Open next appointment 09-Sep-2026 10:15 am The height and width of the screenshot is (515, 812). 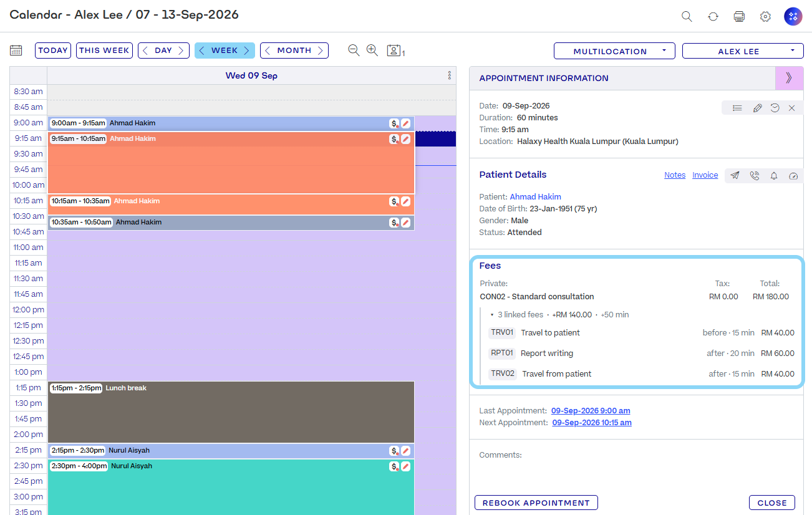592,423
